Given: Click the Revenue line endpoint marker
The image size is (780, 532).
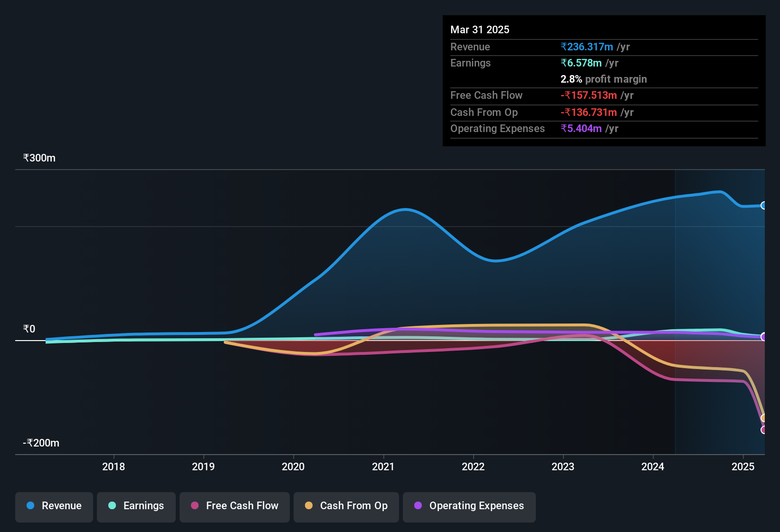Looking at the screenshot, I should (x=764, y=206).
